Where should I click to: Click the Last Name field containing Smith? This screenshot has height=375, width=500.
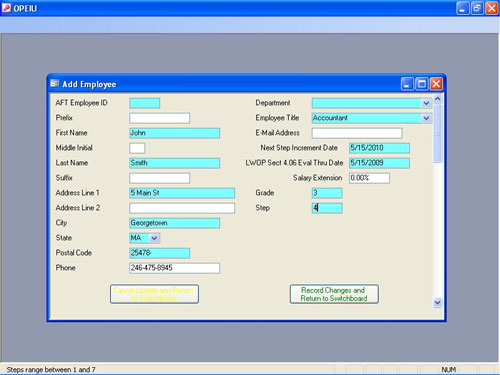point(175,163)
